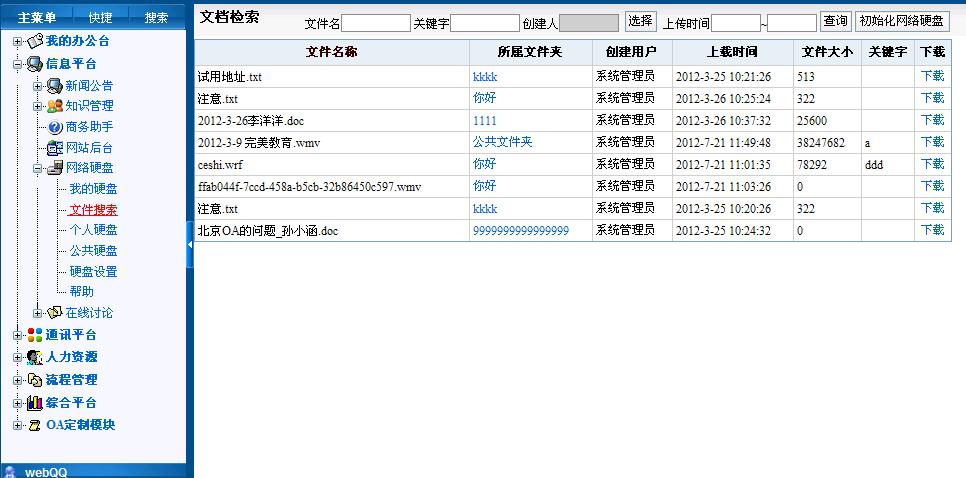Click the 网站后台 icon

point(55,148)
